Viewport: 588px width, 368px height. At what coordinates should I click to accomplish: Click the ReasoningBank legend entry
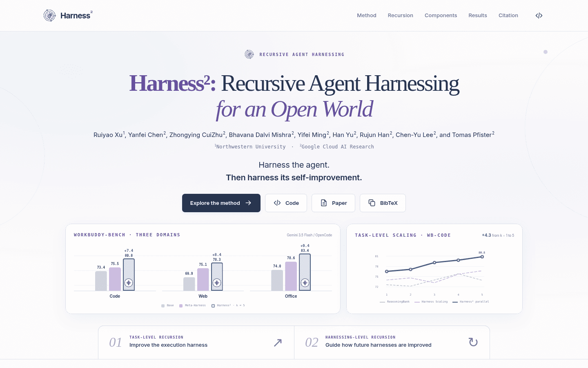click(394, 302)
